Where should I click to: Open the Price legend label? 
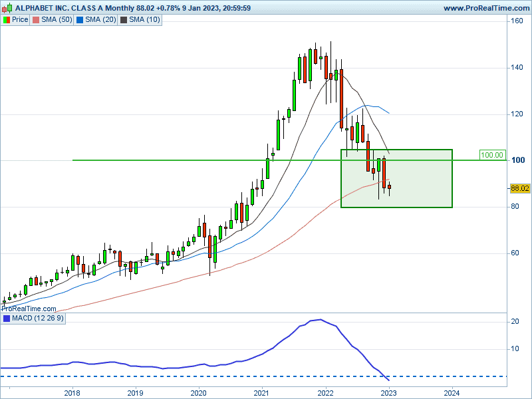(x=20, y=19)
